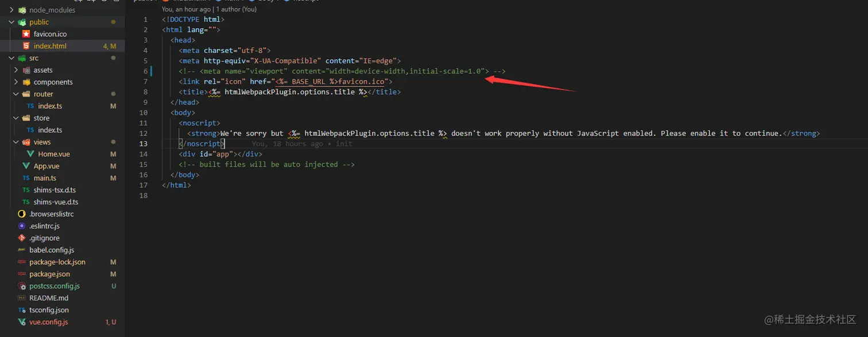
Task: Click the views folder icon
Action: click(26, 142)
